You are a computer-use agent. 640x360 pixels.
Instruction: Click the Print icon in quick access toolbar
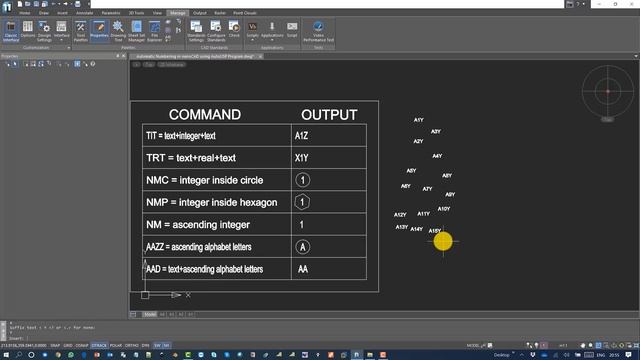[78, 4]
